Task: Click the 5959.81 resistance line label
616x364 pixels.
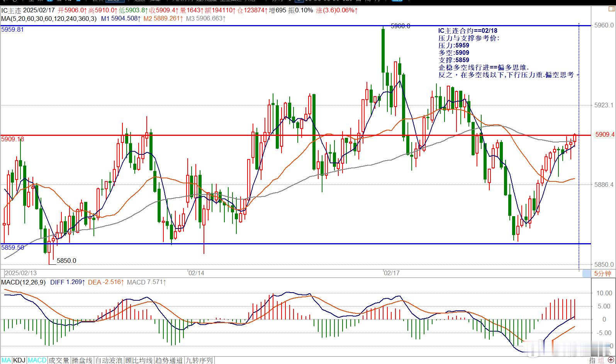Action: tap(12, 29)
